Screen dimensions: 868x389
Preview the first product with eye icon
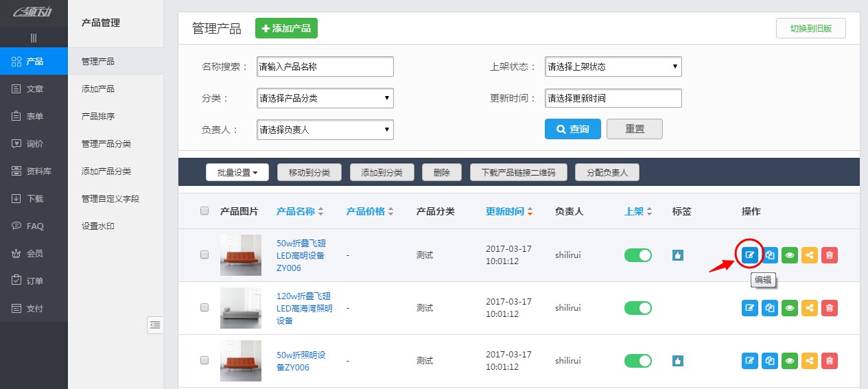(790, 255)
